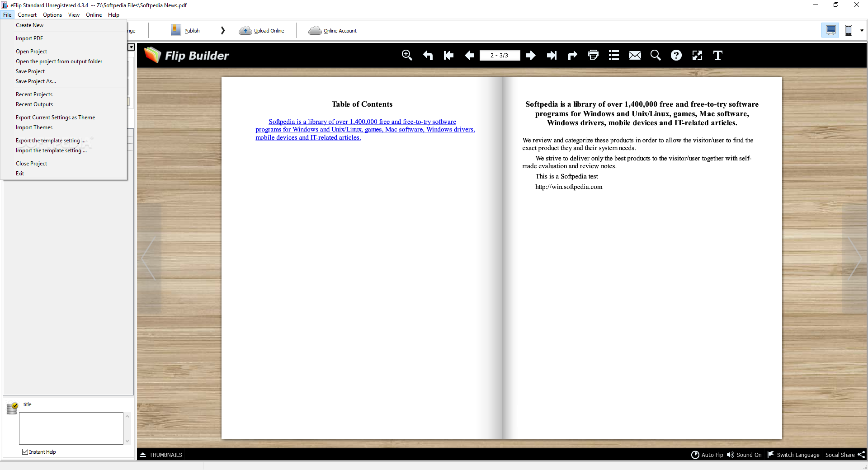Expand the THUMBNAILS panel

tap(161, 455)
